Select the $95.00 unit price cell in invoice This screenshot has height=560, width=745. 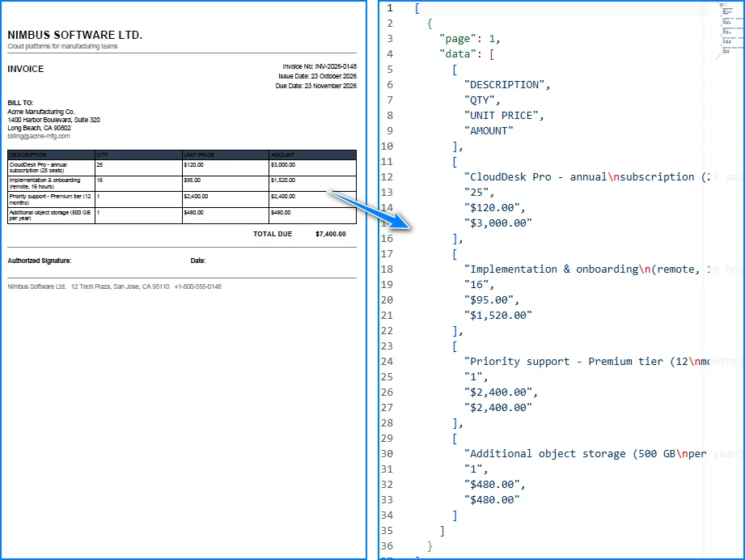point(226,184)
